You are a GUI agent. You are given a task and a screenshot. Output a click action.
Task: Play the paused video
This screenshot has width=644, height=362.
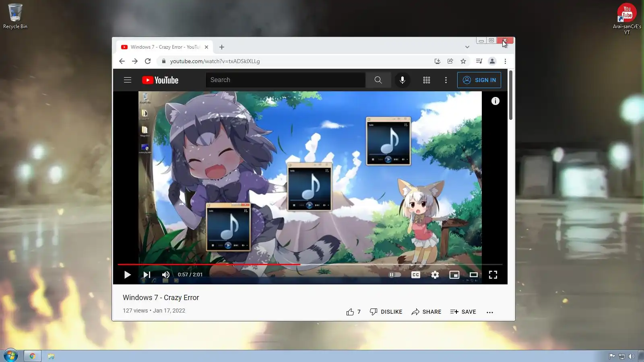pyautogui.click(x=127, y=275)
